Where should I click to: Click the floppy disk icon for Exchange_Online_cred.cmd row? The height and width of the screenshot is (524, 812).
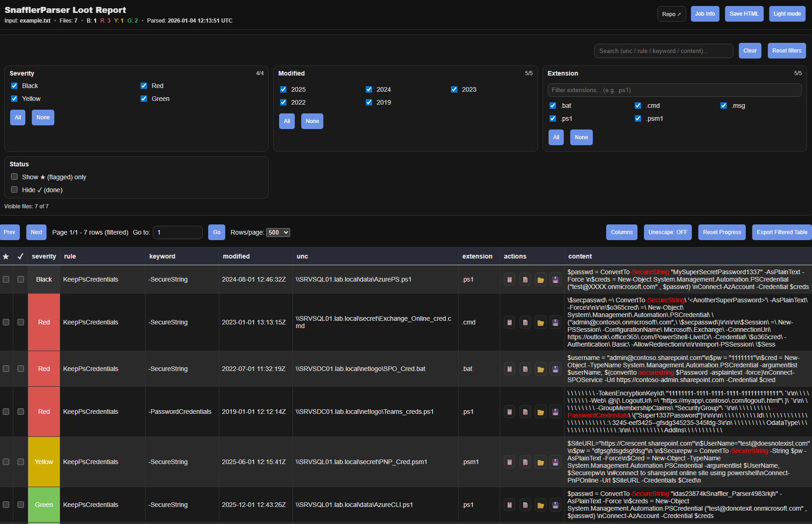point(555,323)
